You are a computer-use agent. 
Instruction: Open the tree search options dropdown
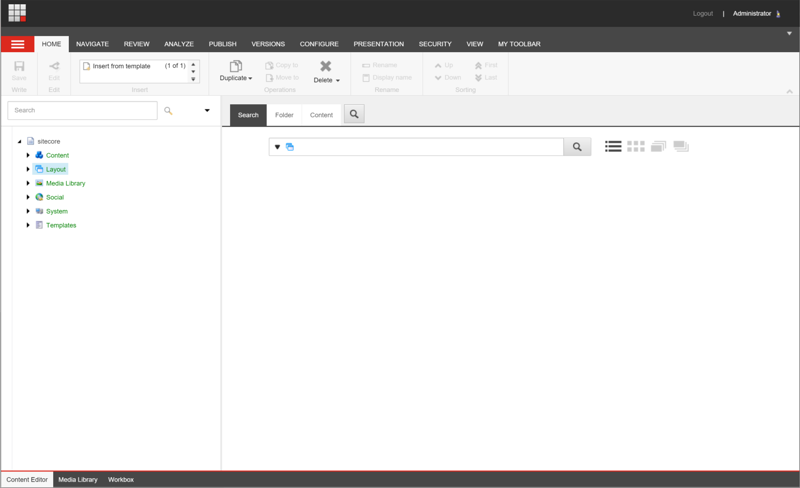pyautogui.click(x=207, y=111)
